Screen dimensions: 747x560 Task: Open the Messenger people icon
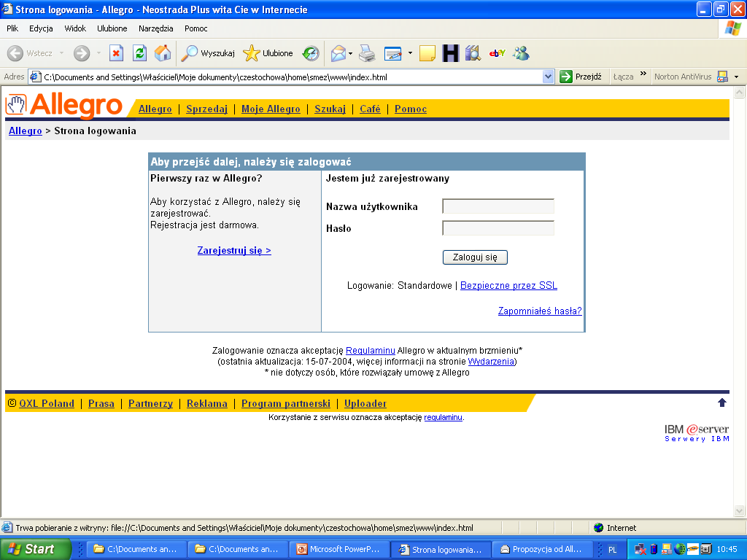(521, 53)
